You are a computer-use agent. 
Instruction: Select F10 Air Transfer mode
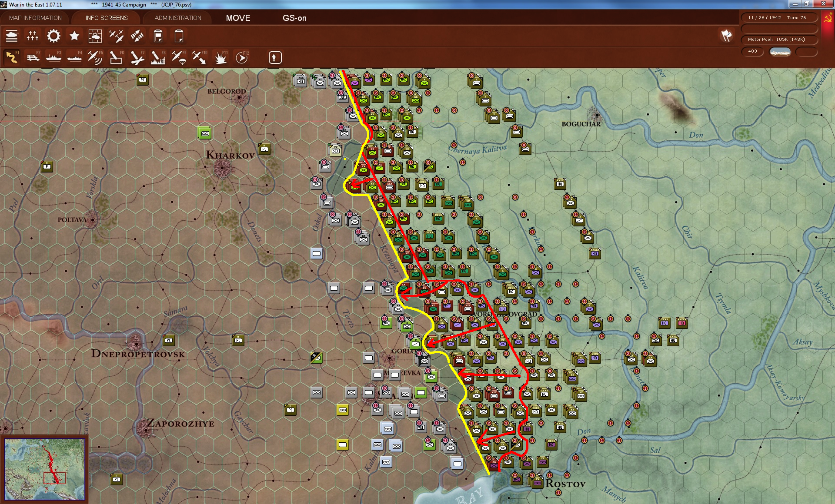[200, 57]
